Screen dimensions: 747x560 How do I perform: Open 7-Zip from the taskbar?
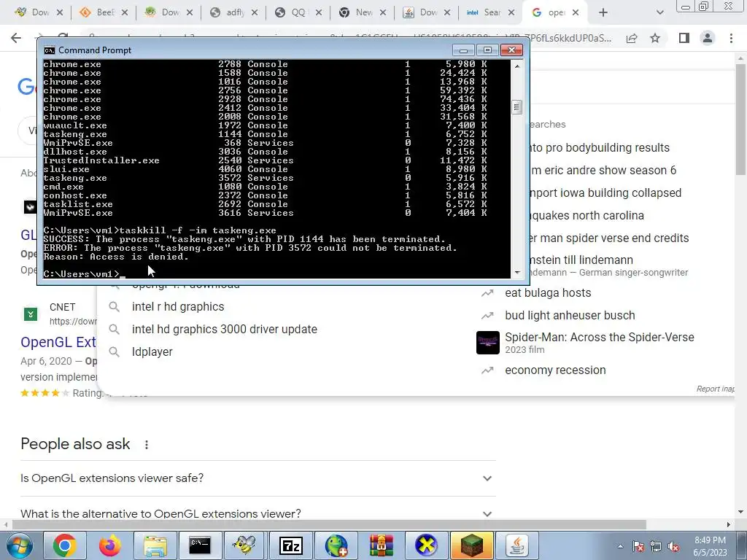290,545
